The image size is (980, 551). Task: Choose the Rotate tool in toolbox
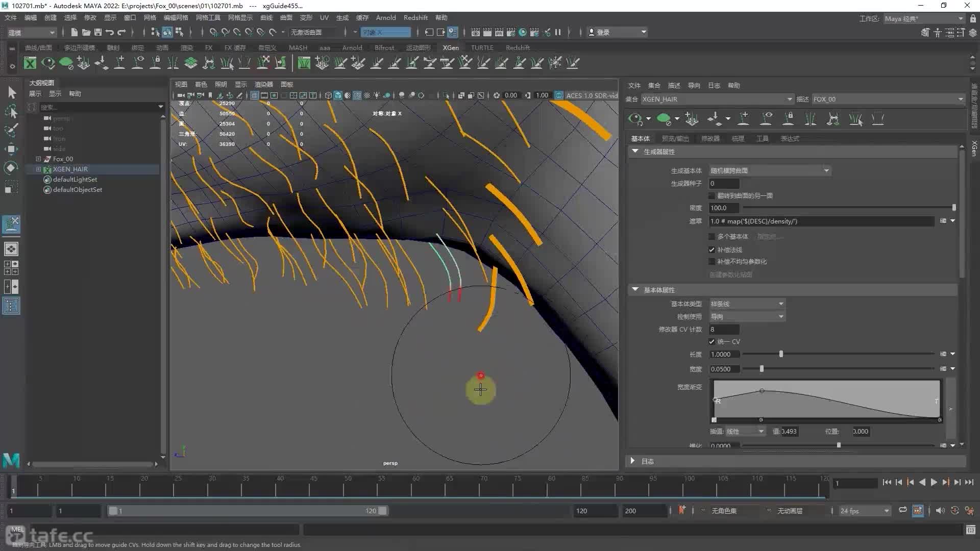click(x=11, y=168)
